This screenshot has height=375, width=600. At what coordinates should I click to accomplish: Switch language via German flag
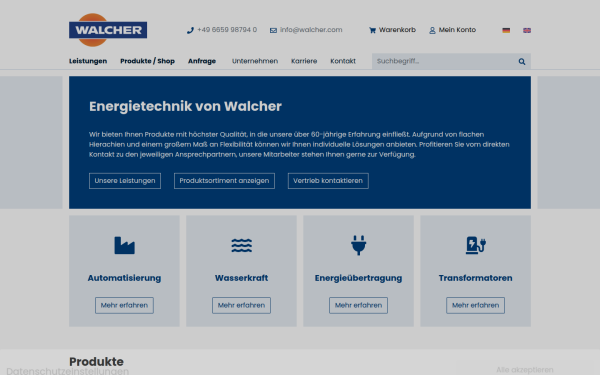tap(506, 30)
